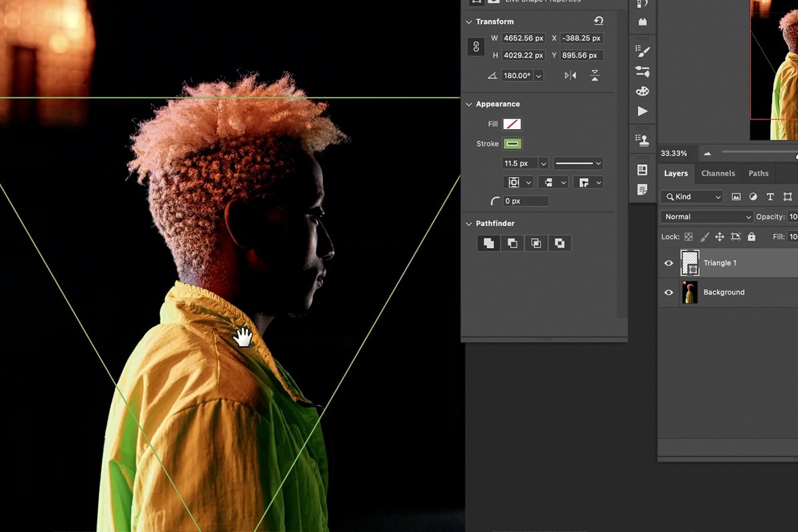Collapse the Appearance section
The image size is (798, 532).
coord(469,104)
